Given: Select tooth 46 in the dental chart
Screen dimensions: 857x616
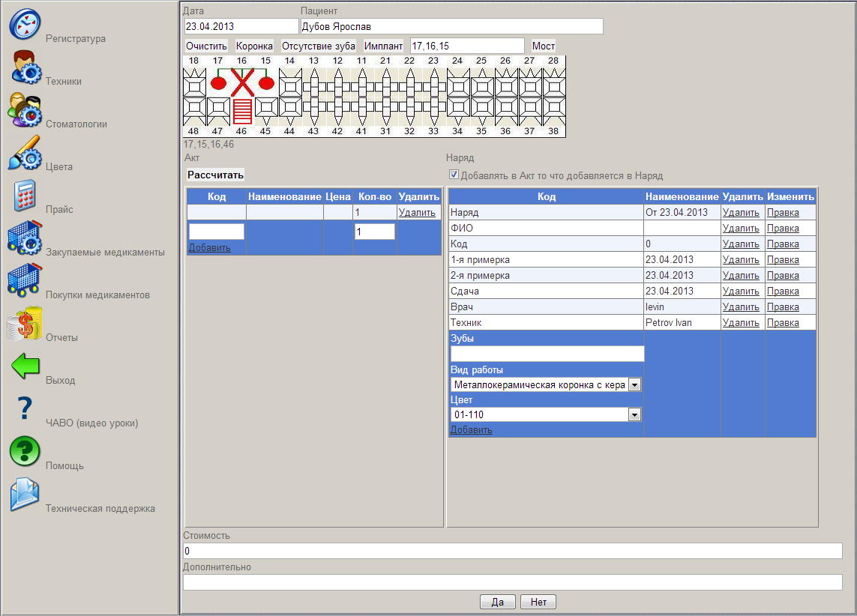Looking at the screenshot, I should click(242, 110).
